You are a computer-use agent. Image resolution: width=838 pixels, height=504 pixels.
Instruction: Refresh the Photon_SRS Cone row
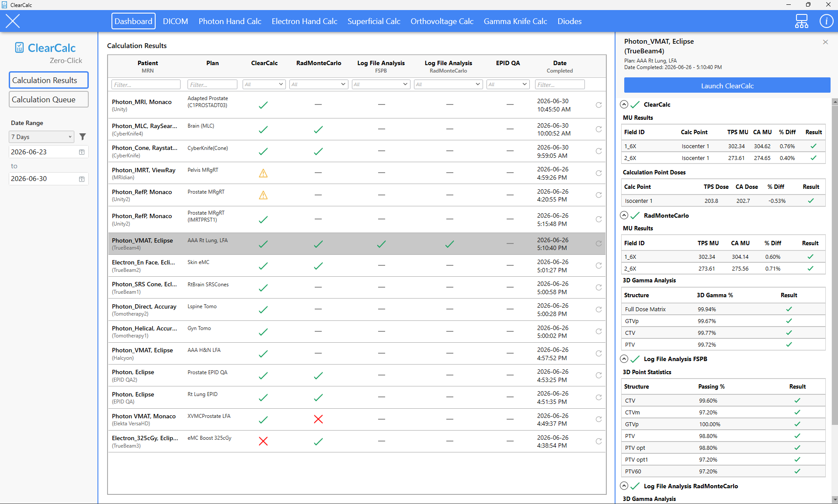pos(598,288)
